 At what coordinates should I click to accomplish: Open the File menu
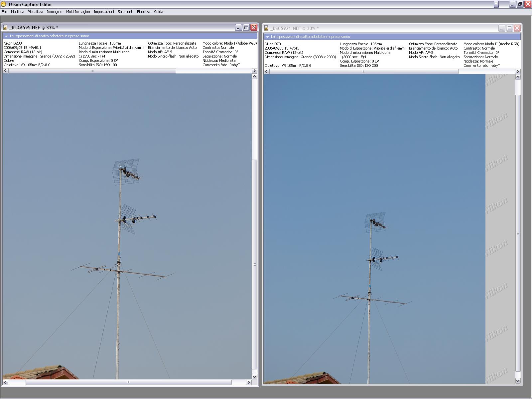[x=4, y=12]
